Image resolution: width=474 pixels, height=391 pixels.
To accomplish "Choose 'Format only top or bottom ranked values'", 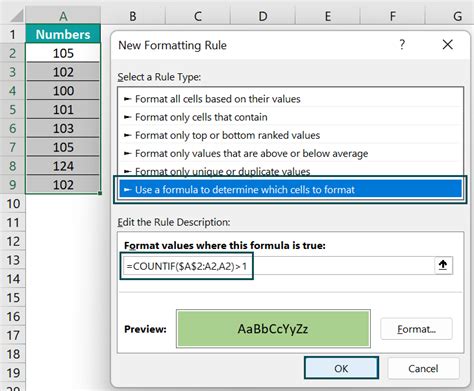I will coord(291,135).
